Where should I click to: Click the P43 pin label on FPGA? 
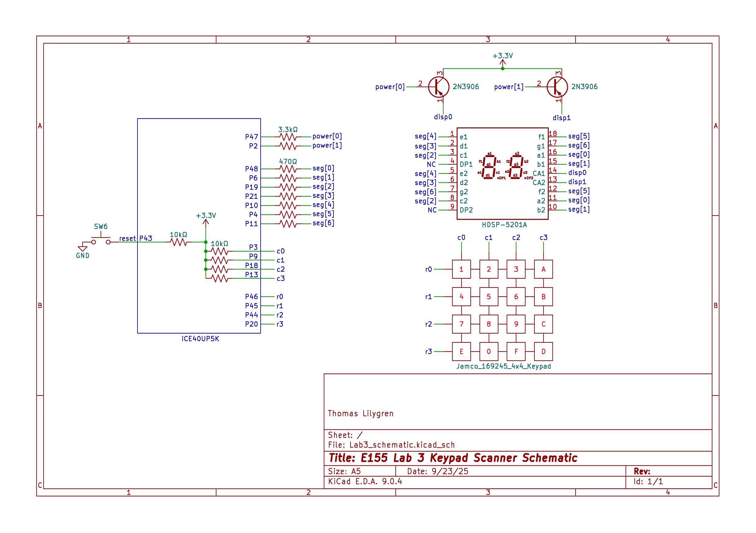tap(145, 238)
